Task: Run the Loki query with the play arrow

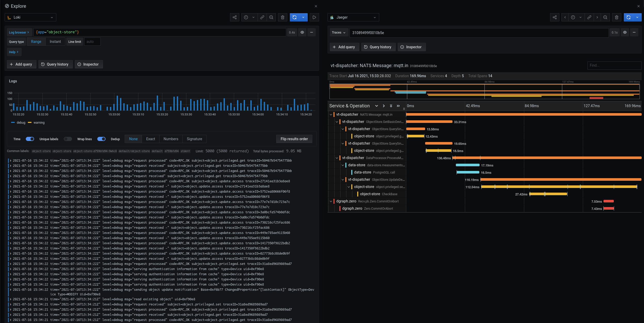Action: [x=314, y=17]
